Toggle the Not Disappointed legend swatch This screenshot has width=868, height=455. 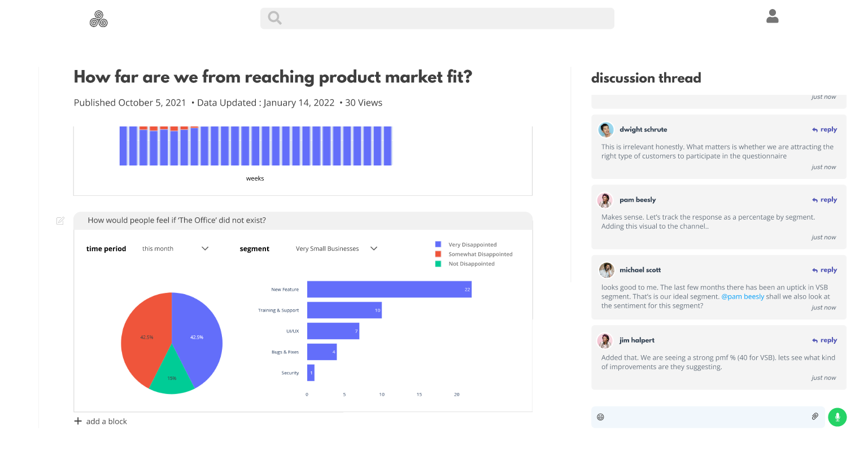click(438, 264)
